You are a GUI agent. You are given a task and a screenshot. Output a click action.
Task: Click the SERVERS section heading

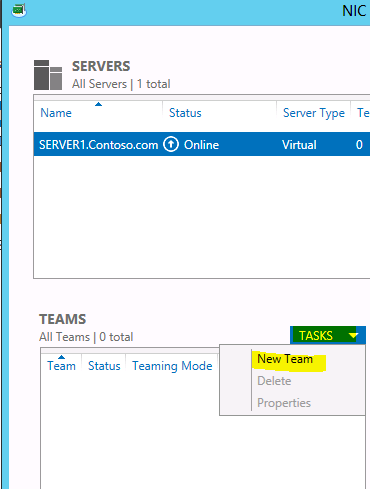point(101,66)
